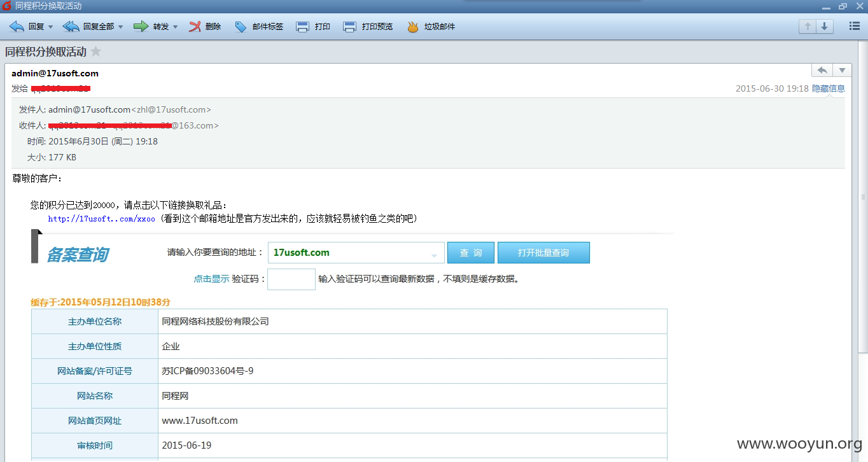Image resolution: width=868 pixels, height=462 pixels.
Task: Click quick reply arrow in message header
Action: coord(822,70)
